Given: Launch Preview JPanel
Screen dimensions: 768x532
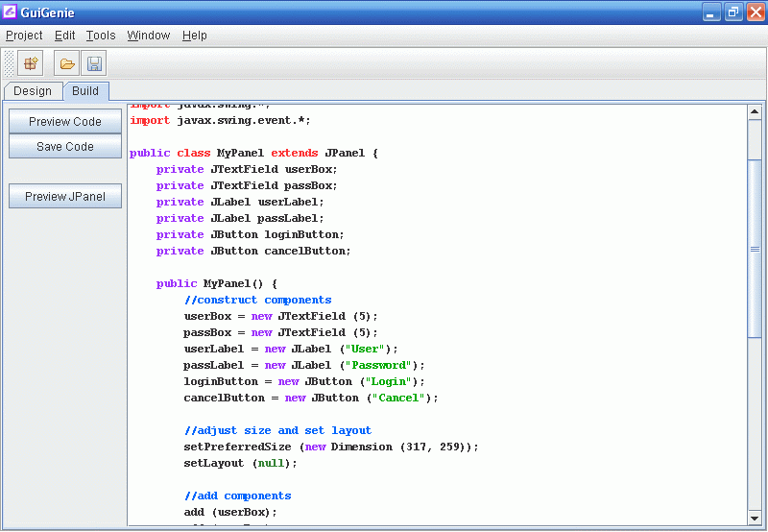Looking at the screenshot, I should (65, 197).
